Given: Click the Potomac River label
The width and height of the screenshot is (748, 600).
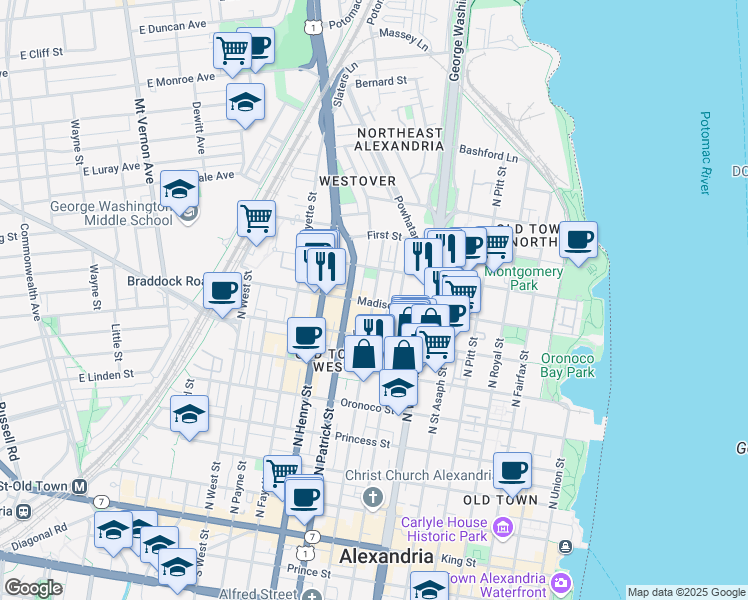Looking at the screenshot, I should (x=705, y=153).
